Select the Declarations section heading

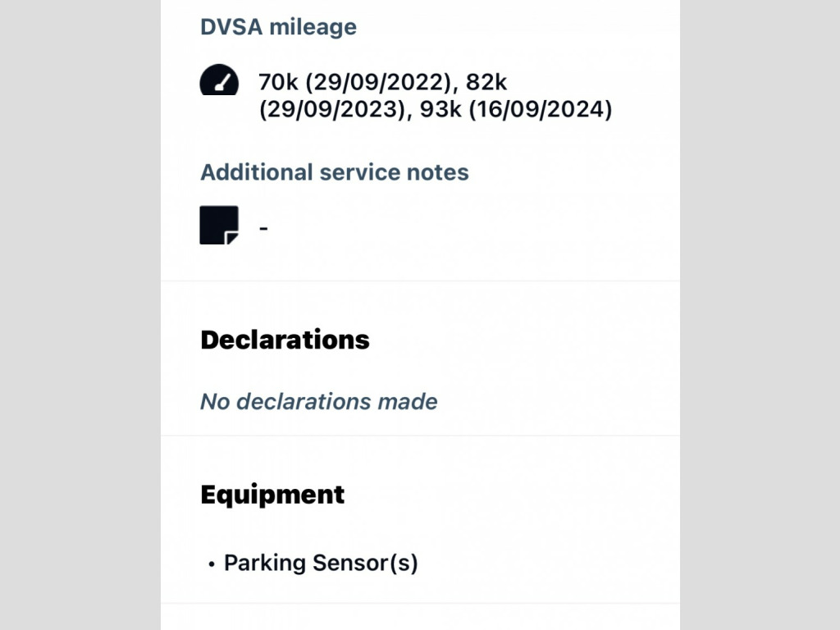pos(285,340)
